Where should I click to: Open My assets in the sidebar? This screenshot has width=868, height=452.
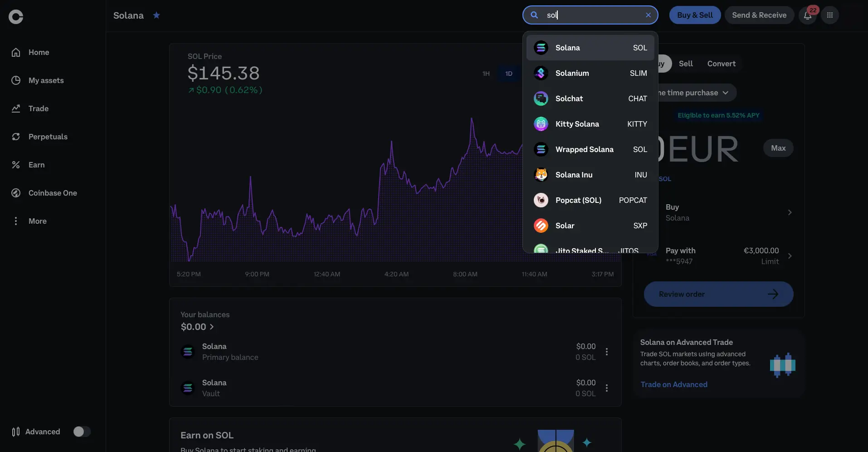pyautogui.click(x=38, y=80)
